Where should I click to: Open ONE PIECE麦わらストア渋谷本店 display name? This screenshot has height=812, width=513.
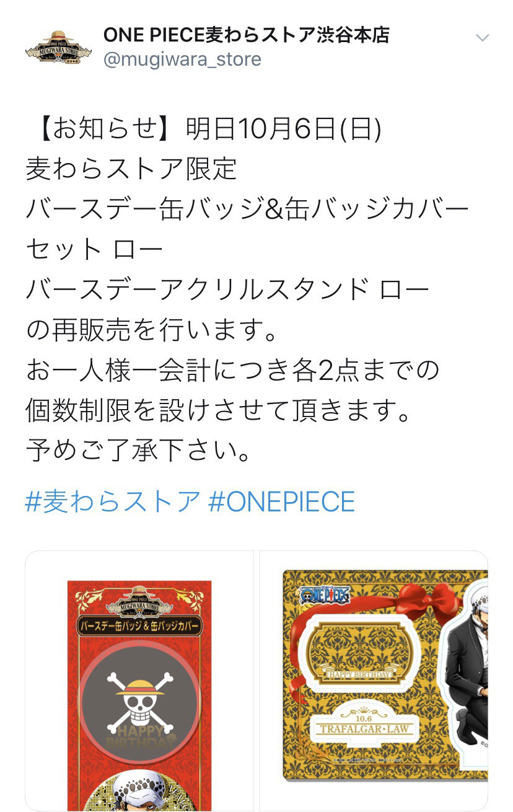point(246,35)
